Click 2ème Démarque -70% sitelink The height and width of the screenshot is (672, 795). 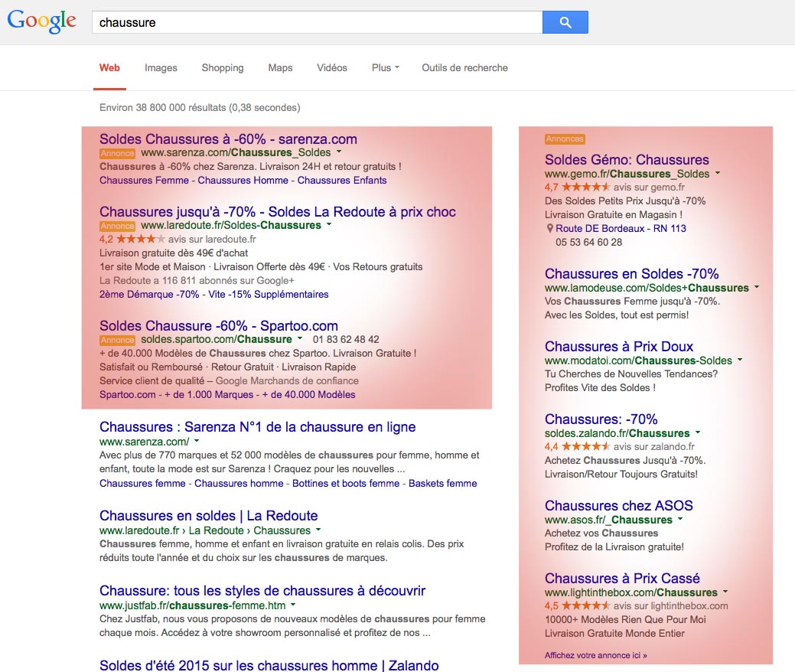149,295
